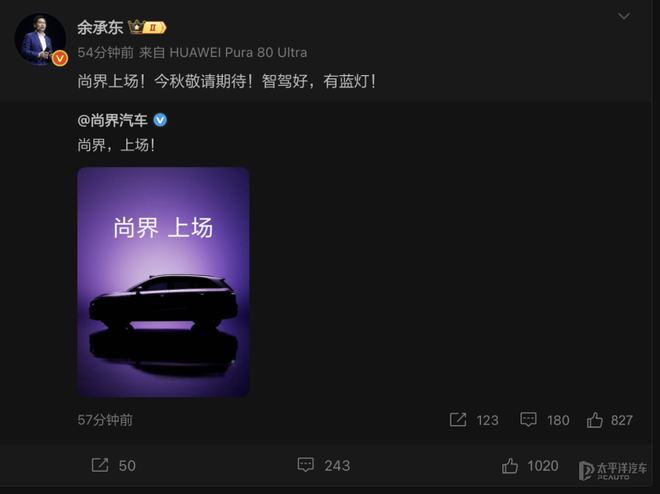Open the @尚界汽车 account link
Image resolution: width=660 pixels, height=494 pixels.
click(112, 120)
